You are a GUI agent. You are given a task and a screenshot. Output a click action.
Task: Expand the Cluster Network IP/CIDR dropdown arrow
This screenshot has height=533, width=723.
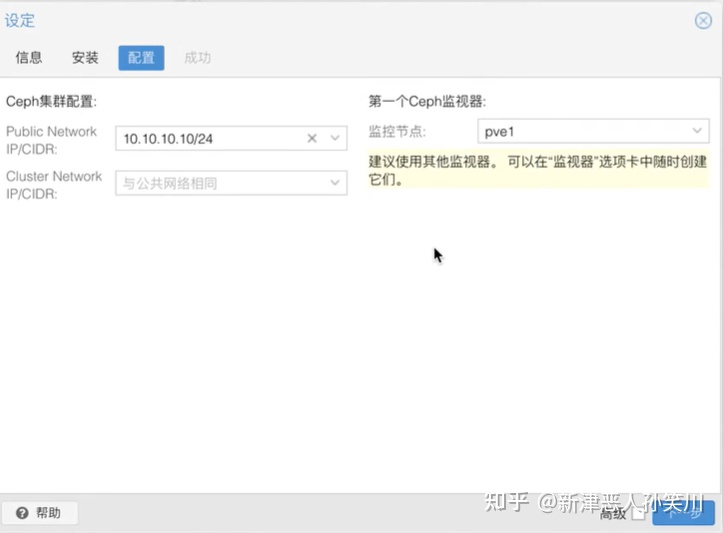335,183
